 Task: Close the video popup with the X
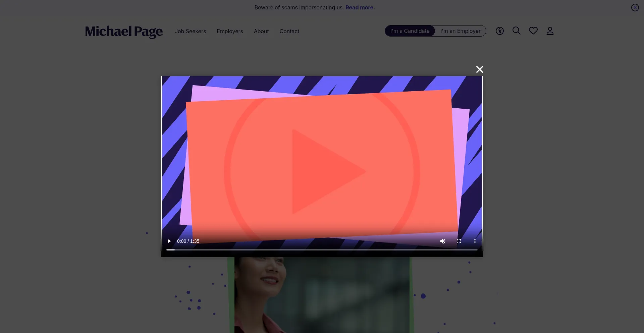coord(480,69)
